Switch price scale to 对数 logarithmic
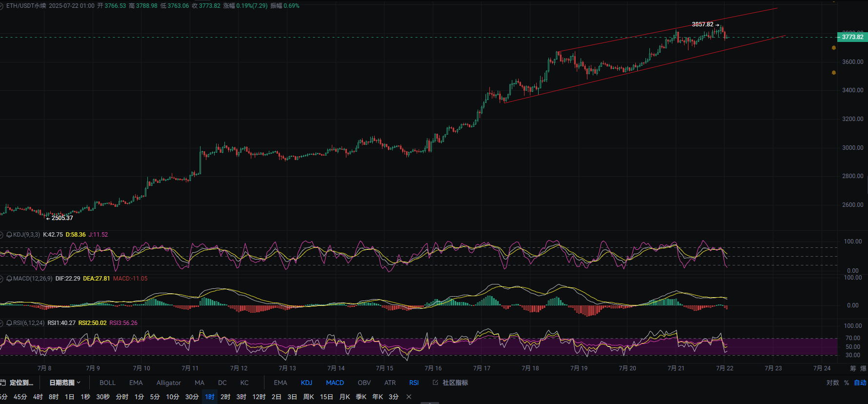The image size is (868, 404). pos(833,383)
